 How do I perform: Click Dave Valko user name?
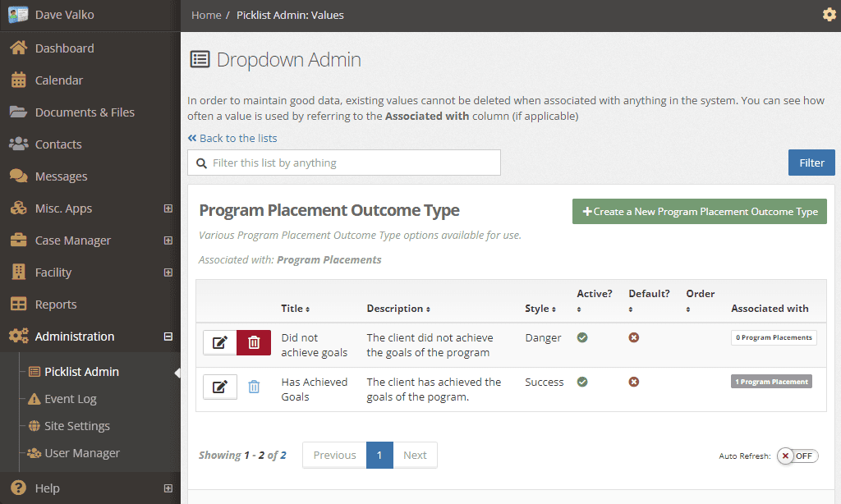coord(64,15)
